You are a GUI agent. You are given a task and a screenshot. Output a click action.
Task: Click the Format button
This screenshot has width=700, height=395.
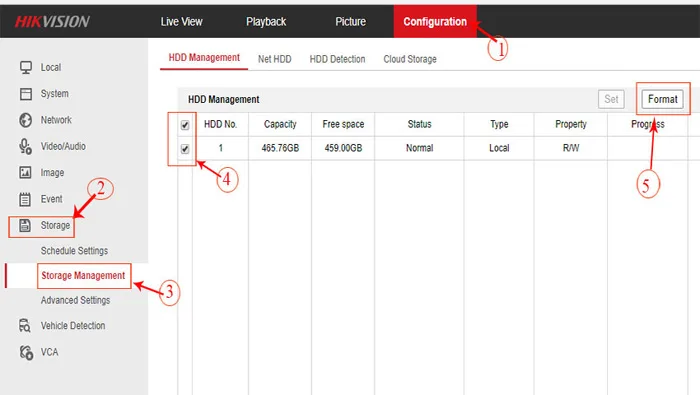click(662, 99)
